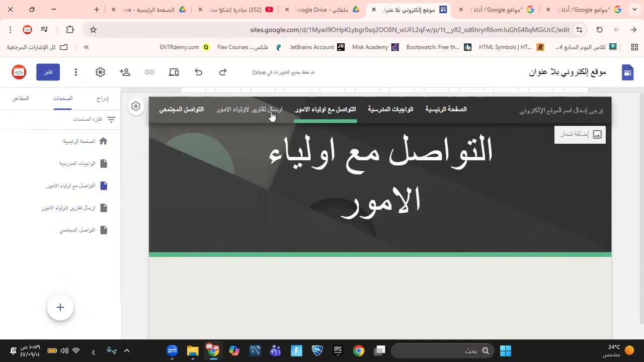Screen dimensions: 644x362
Task: Open the Chrome three-dot menu
Action: [x=10, y=30]
